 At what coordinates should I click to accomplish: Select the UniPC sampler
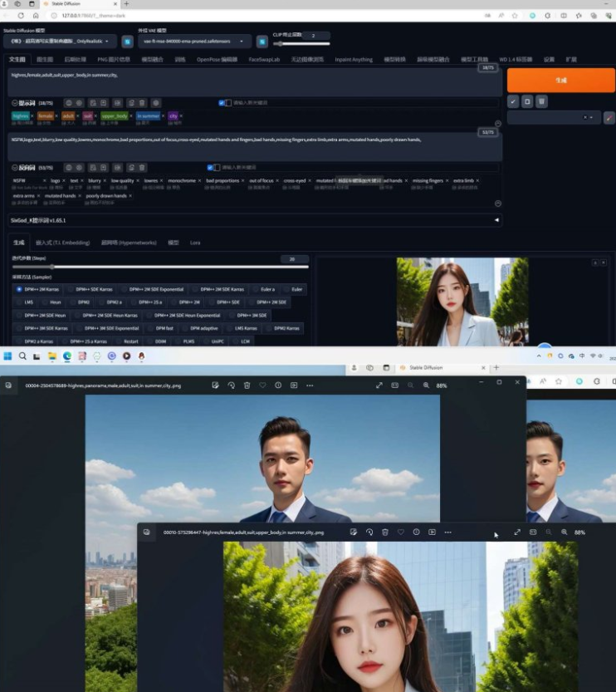click(213, 341)
